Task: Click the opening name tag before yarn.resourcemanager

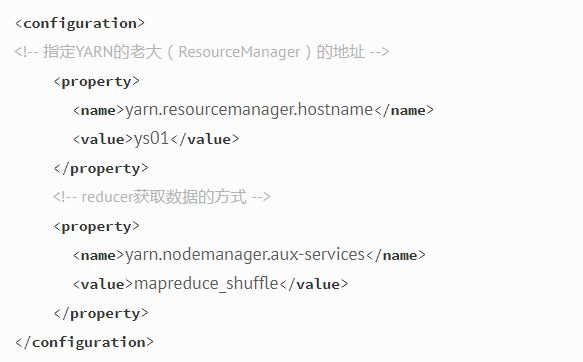Action: point(99,110)
